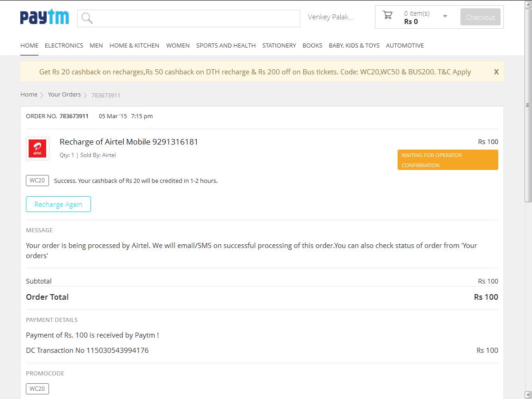
Task: Open the BABY, KIDS & TOYS category
Action: tap(354, 45)
